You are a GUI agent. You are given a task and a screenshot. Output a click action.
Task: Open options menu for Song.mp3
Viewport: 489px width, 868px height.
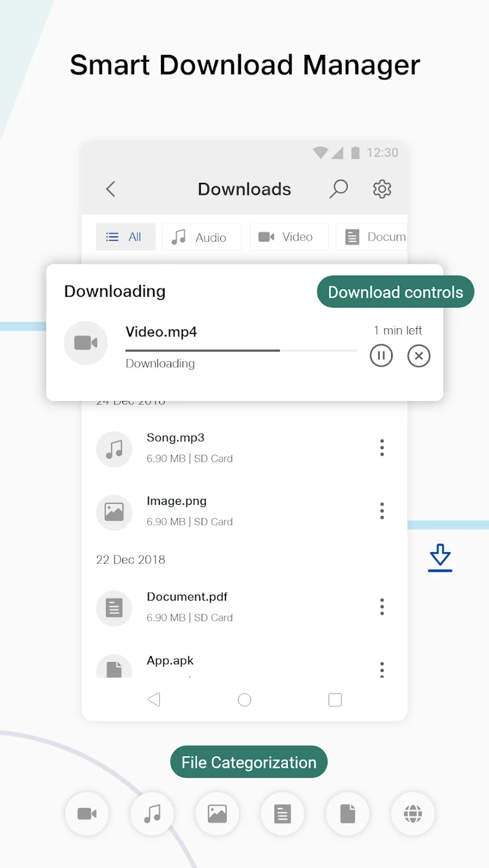pyautogui.click(x=382, y=447)
